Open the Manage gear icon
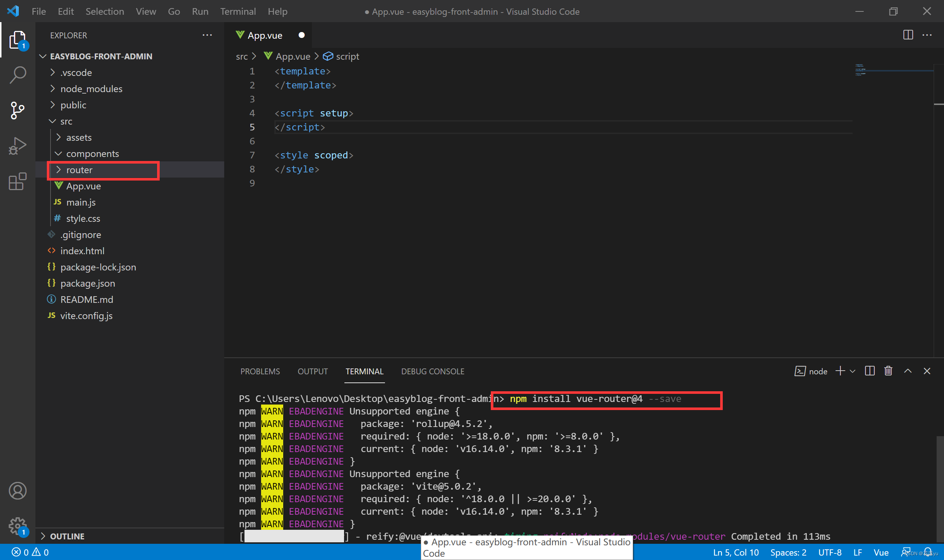The height and width of the screenshot is (560, 944). pyautogui.click(x=18, y=526)
